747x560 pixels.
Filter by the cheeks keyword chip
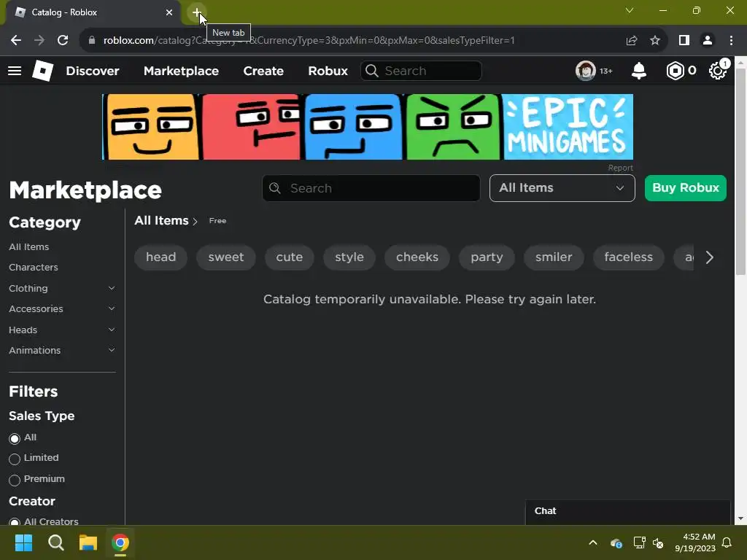click(417, 257)
